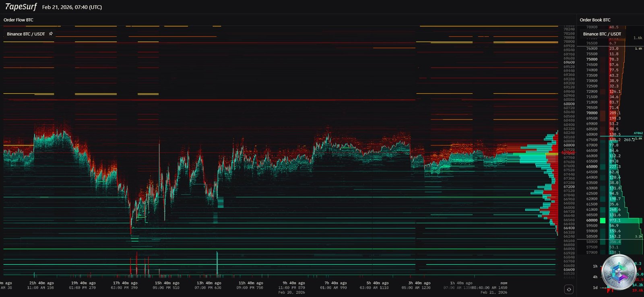
Task: Click the 19h 40m ago time label
Action: 83,283
